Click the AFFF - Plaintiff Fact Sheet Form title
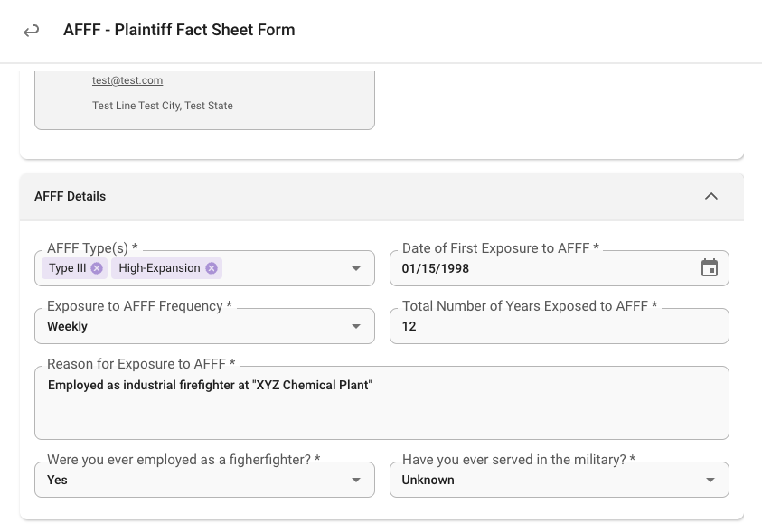Screen dimensions: 762x532 pyautogui.click(x=179, y=30)
